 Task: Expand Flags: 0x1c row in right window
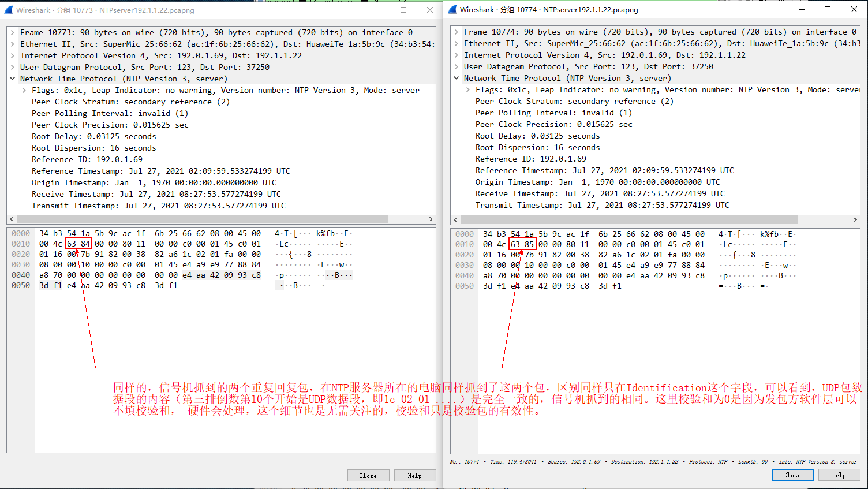coord(468,90)
